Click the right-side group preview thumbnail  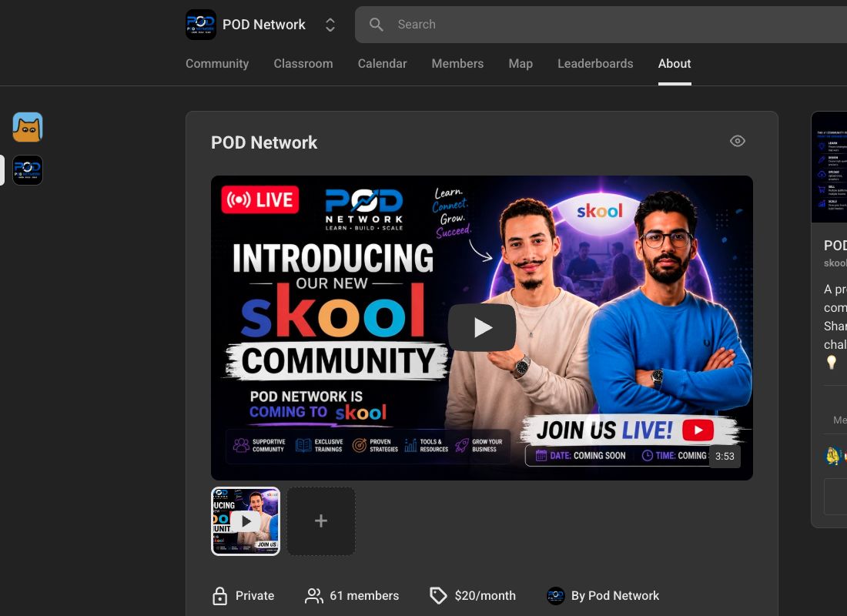point(829,168)
